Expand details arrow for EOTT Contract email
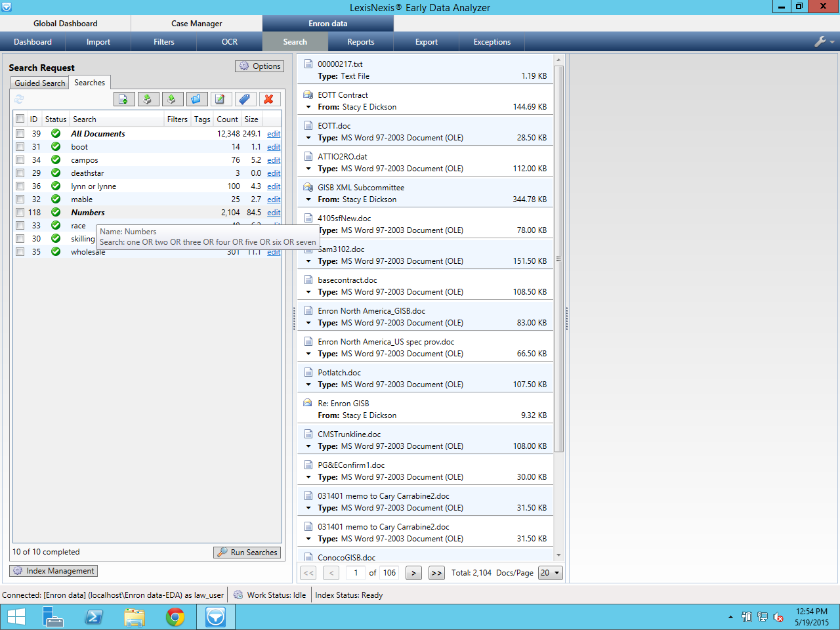Viewport: 840px width, 630px height. point(308,107)
